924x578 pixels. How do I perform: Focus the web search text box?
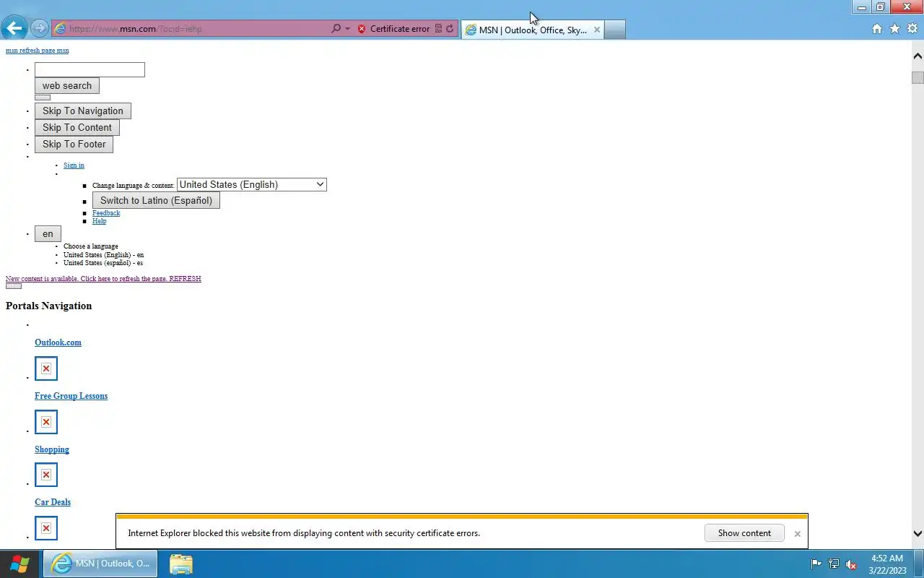(x=90, y=69)
